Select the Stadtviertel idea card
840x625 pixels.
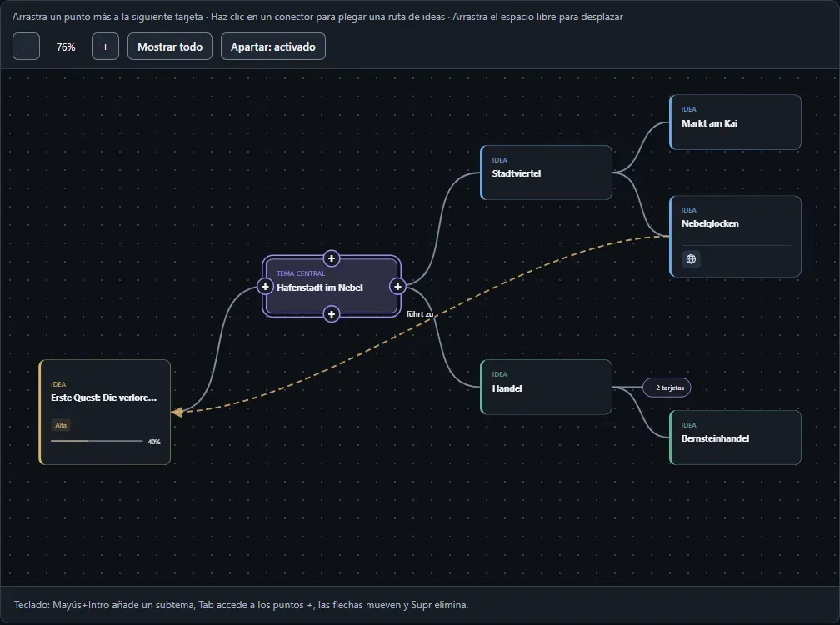547,172
